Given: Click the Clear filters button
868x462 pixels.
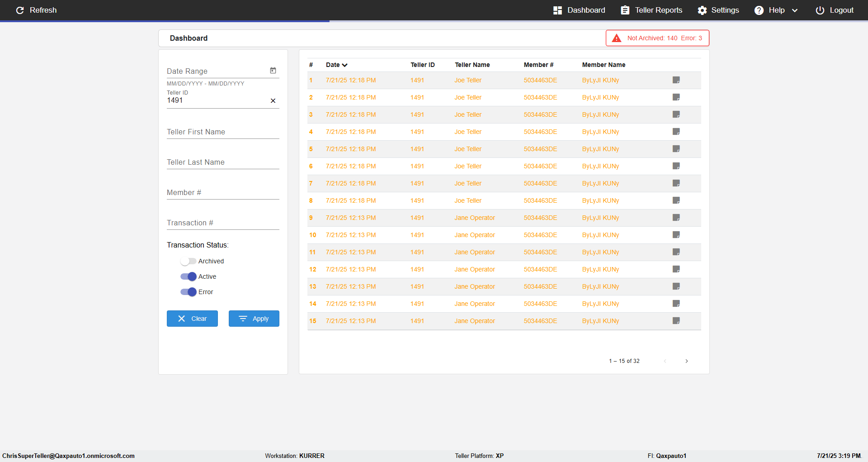Looking at the screenshot, I should [x=192, y=319].
